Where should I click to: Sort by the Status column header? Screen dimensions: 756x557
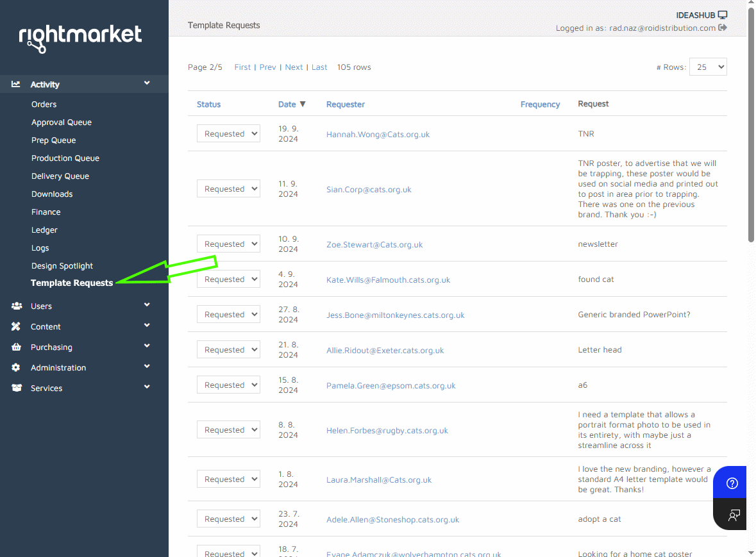(x=209, y=104)
